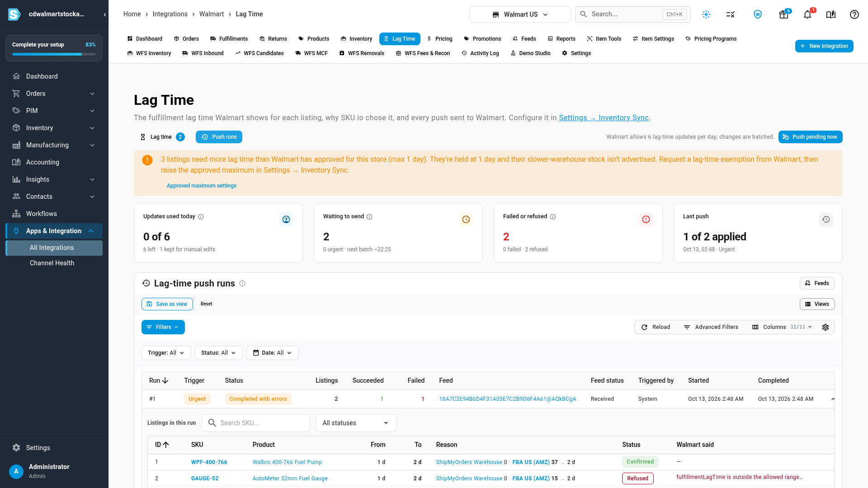Open Approved maximum settings link
This screenshot has height=488, width=868.
(202, 186)
